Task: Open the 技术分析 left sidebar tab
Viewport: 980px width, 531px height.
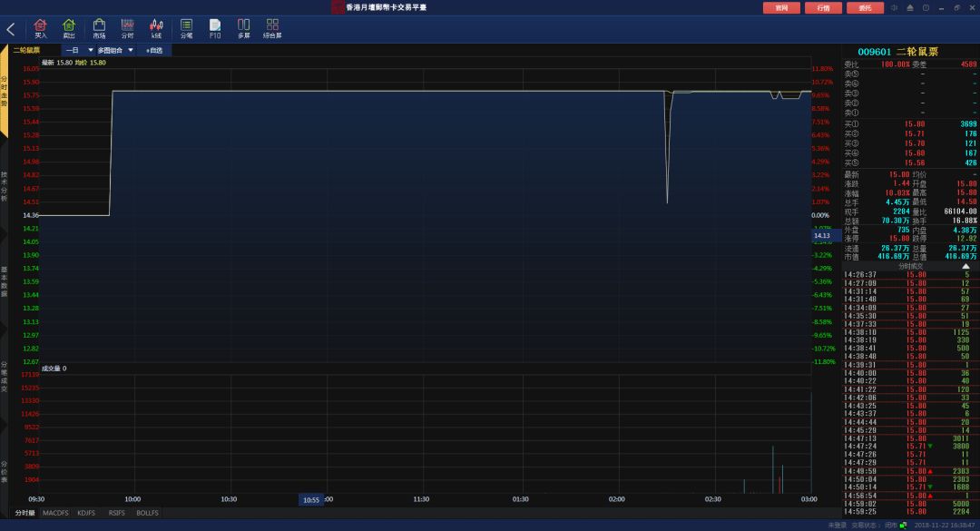Action: (x=4, y=186)
